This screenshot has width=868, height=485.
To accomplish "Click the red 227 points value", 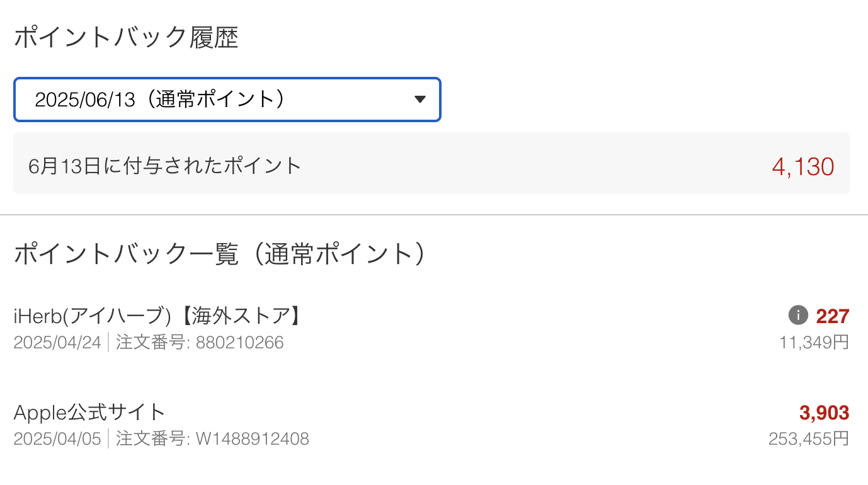I will pyautogui.click(x=833, y=316).
